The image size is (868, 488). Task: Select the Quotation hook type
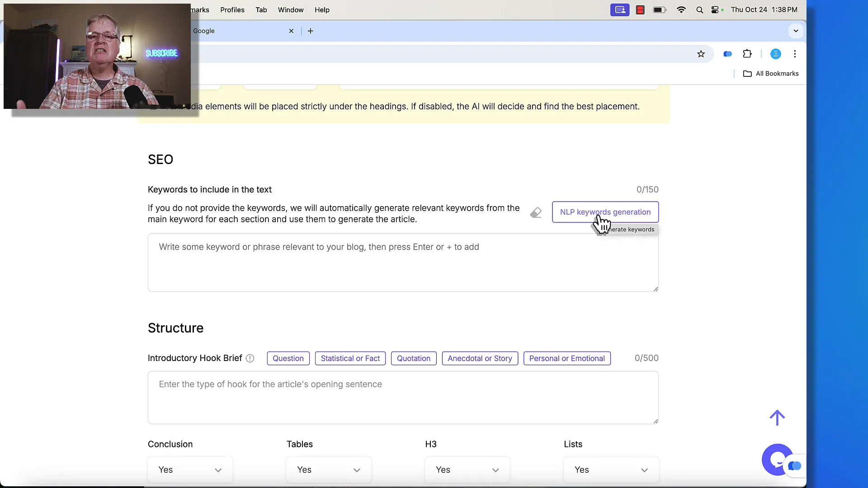[x=414, y=358]
